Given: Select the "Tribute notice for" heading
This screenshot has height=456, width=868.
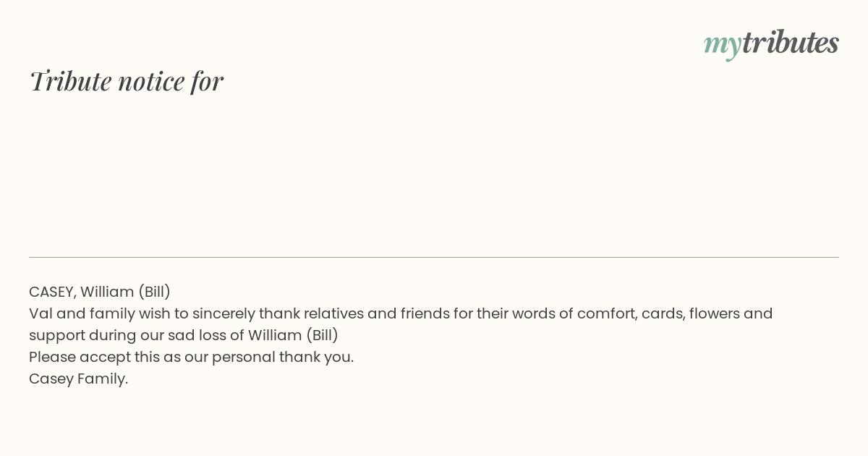Looking at the screenshot, I should (x=126, y=81).
